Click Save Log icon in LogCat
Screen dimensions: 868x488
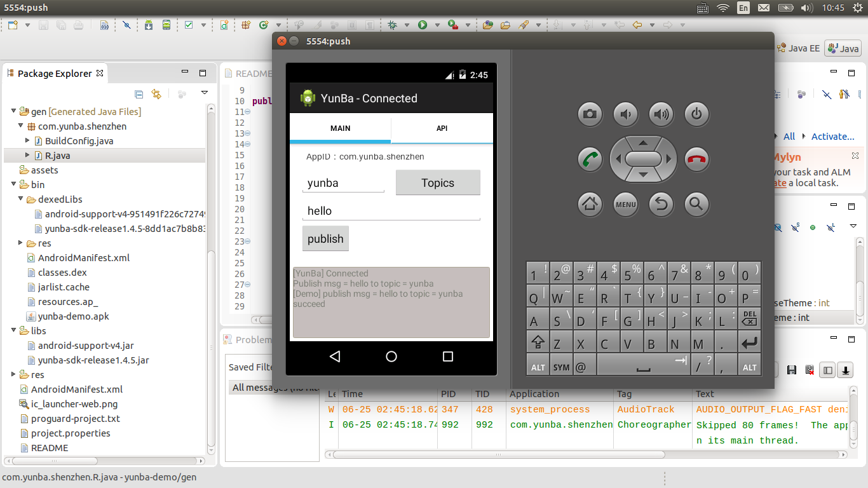[792, 370]
